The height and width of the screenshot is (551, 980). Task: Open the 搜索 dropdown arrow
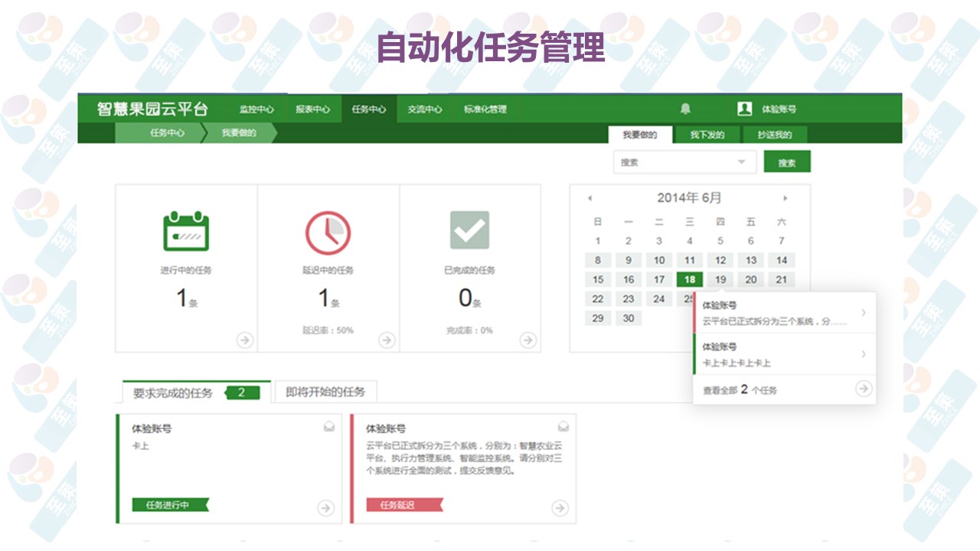click(741, 162)
